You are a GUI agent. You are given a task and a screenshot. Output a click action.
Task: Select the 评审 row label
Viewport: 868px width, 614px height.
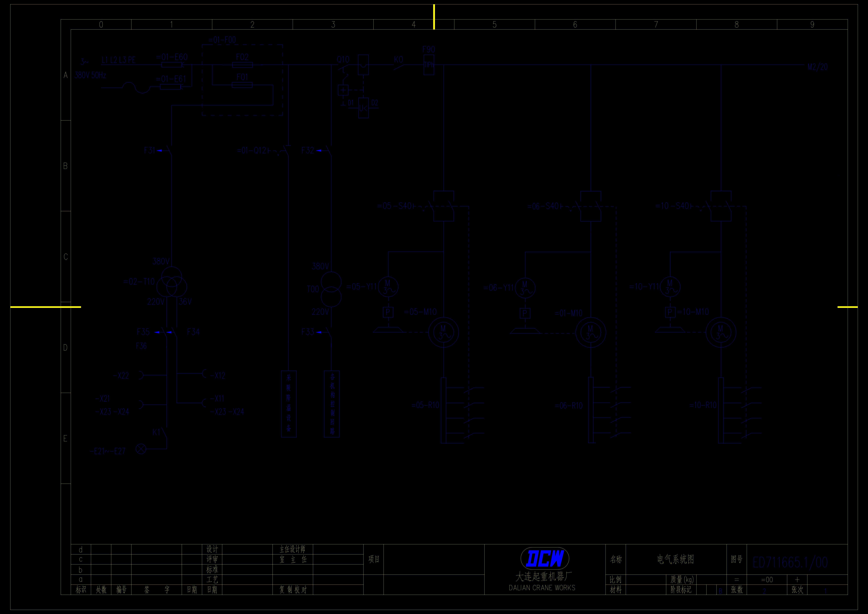click(x=212, y=559)
